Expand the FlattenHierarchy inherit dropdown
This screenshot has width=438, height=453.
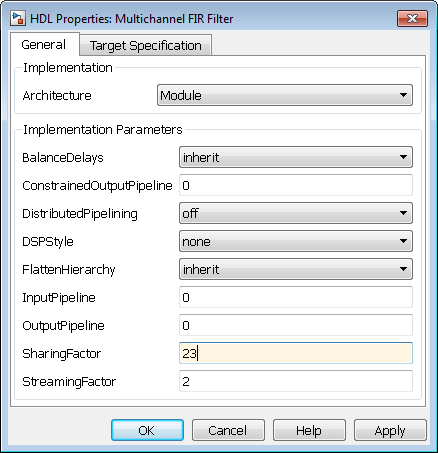point(296,269)
